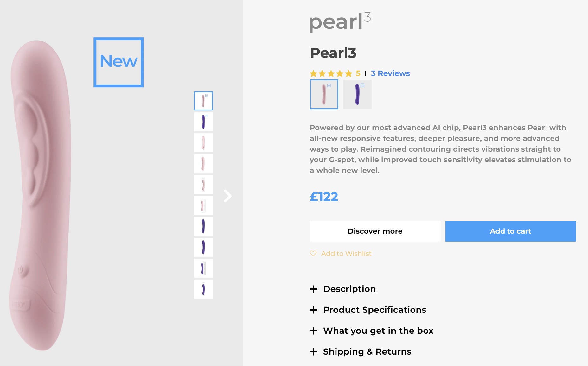Click the five-star rating icons
The width and height of the screenshot is (588, 366).
tap(331, 73)
